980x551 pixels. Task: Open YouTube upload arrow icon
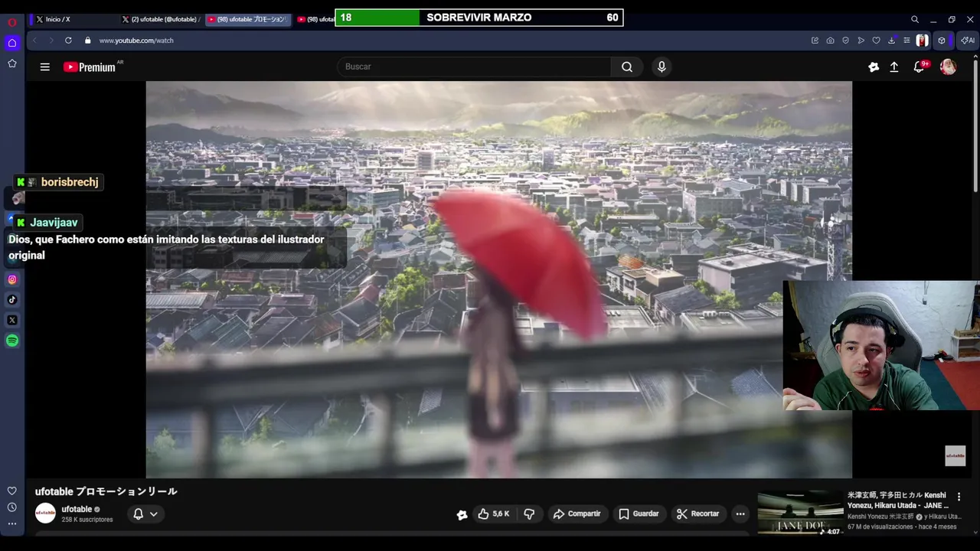(x=893, y=67)
